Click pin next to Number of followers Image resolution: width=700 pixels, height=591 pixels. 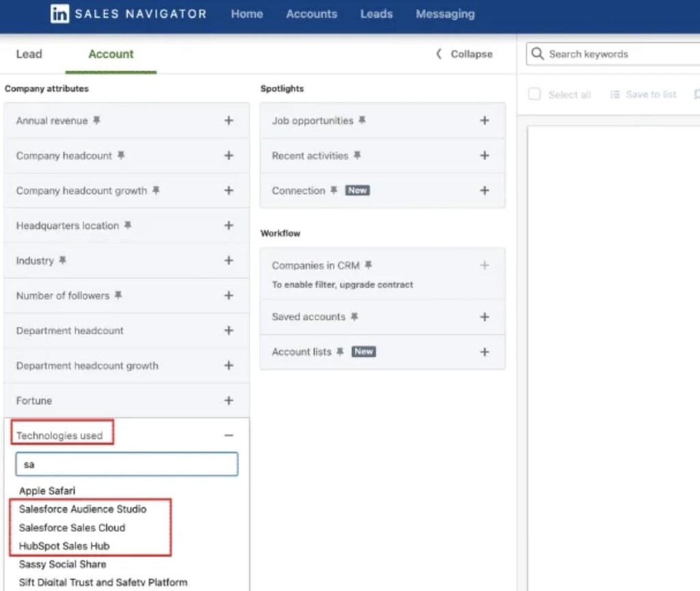118,295
